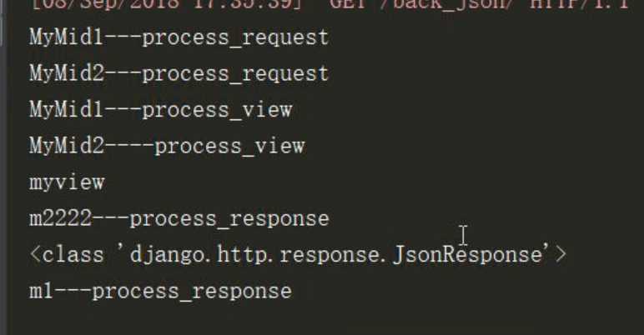Click the word "JsonResponse"

click(467, 255)
